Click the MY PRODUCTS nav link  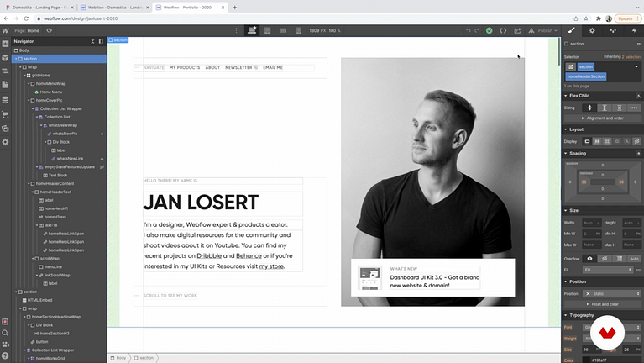tap(184, 67)
